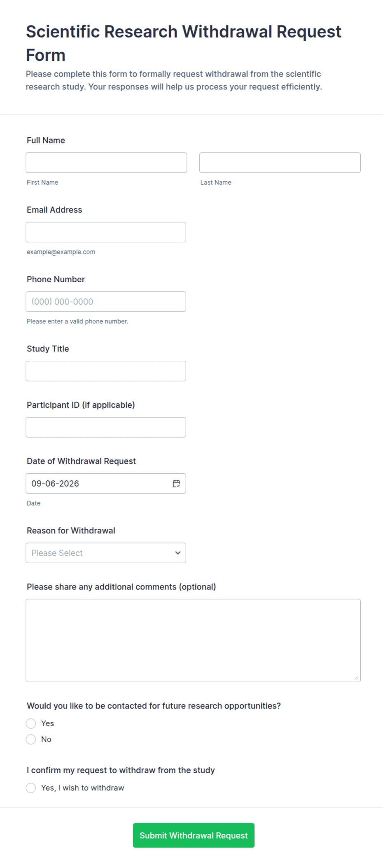Viewport: 383px width, 868px height.
Task: Select the Yes radio for future contact
Action: (x=31, y=723)
